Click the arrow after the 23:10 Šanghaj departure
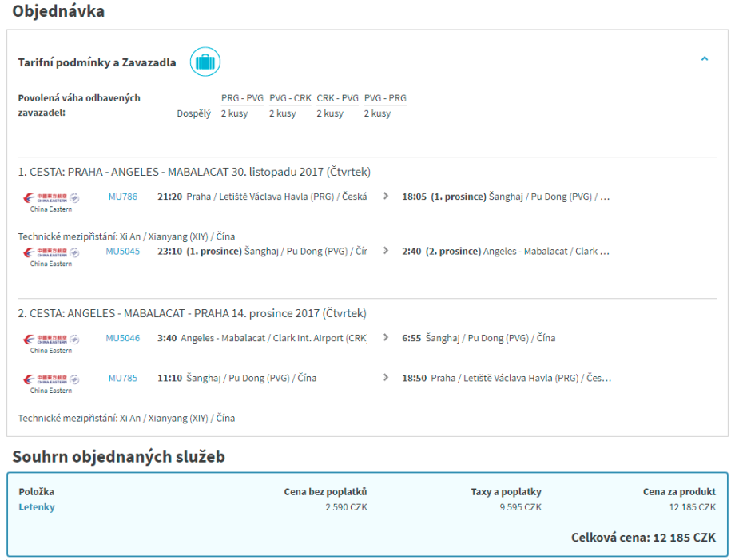 tap(386, 251)
